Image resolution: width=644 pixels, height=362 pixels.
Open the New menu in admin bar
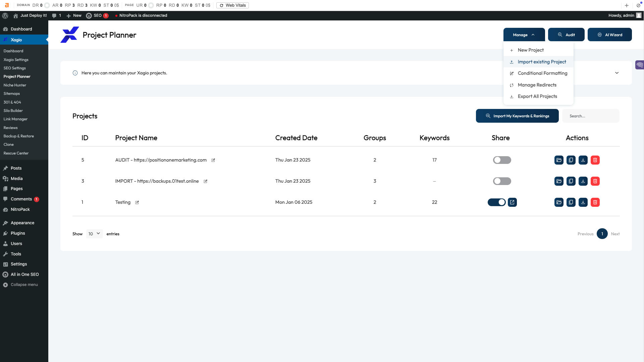click(x=74, y=15)
